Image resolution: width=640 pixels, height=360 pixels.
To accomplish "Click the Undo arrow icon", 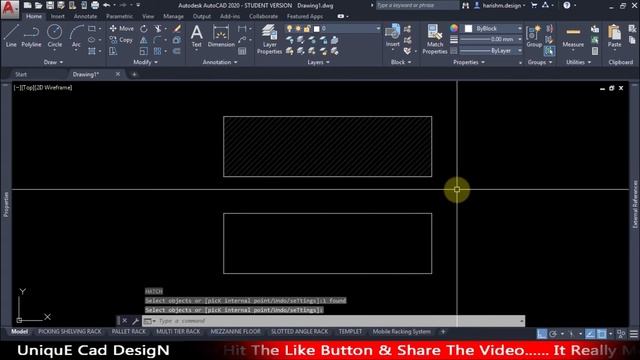I will (x=107, y=5).
